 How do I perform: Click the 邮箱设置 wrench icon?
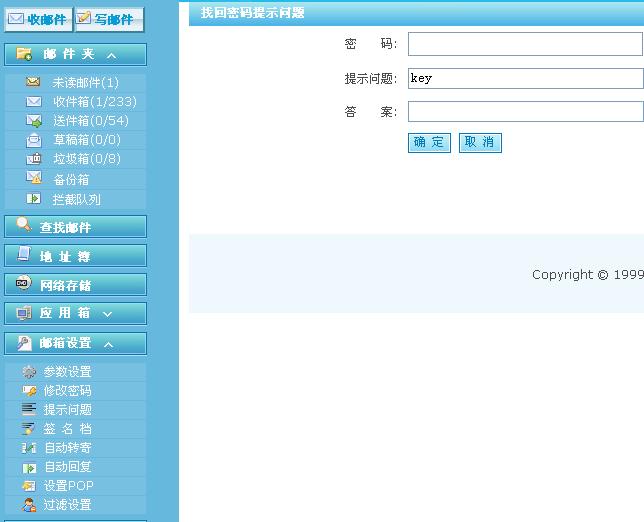(x=24, y=343)
